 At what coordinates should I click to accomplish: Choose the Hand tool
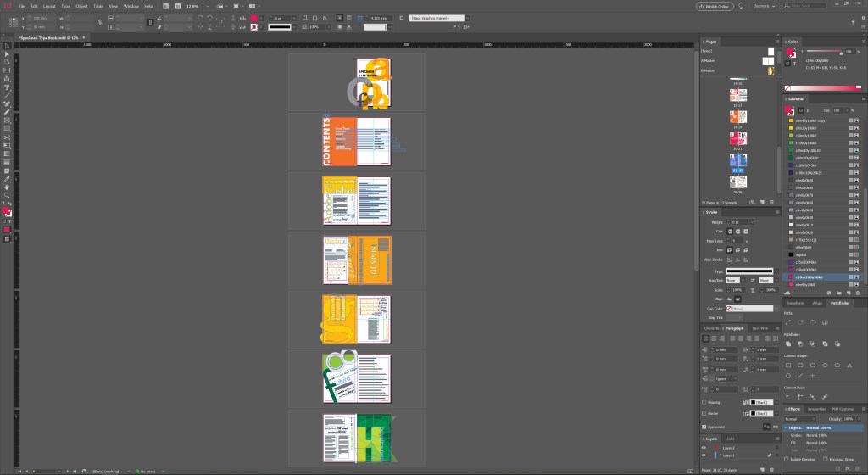(7, 186)
